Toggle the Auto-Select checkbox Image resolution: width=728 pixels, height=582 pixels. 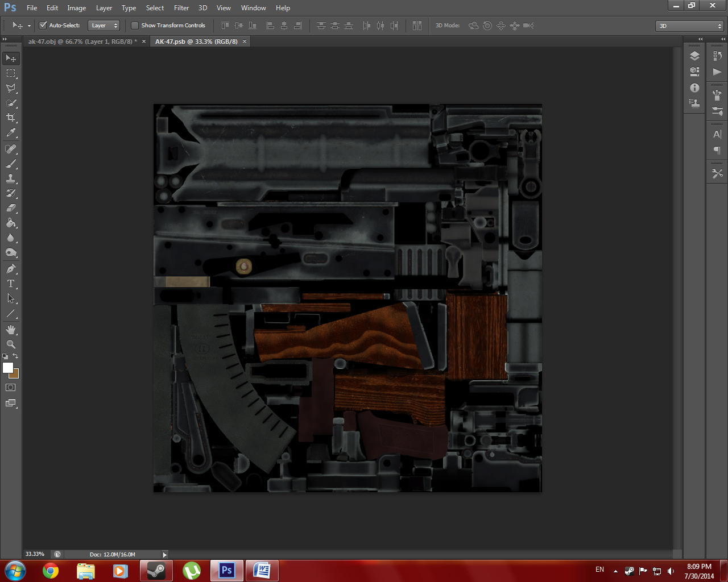click(x=43, y=25)
